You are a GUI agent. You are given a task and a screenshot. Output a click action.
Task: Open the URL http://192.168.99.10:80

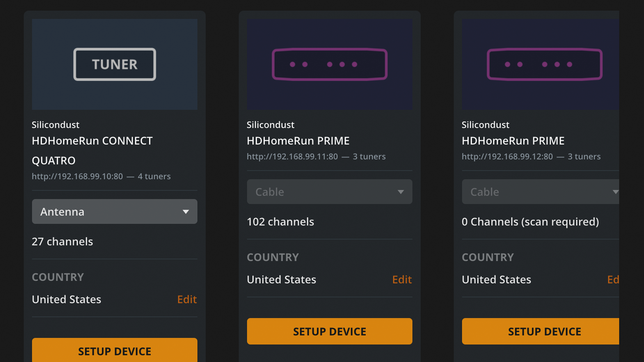point(77,176)
